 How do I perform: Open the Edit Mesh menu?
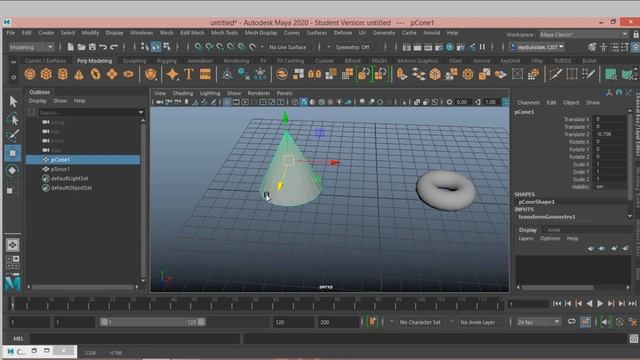click(192, 33)
